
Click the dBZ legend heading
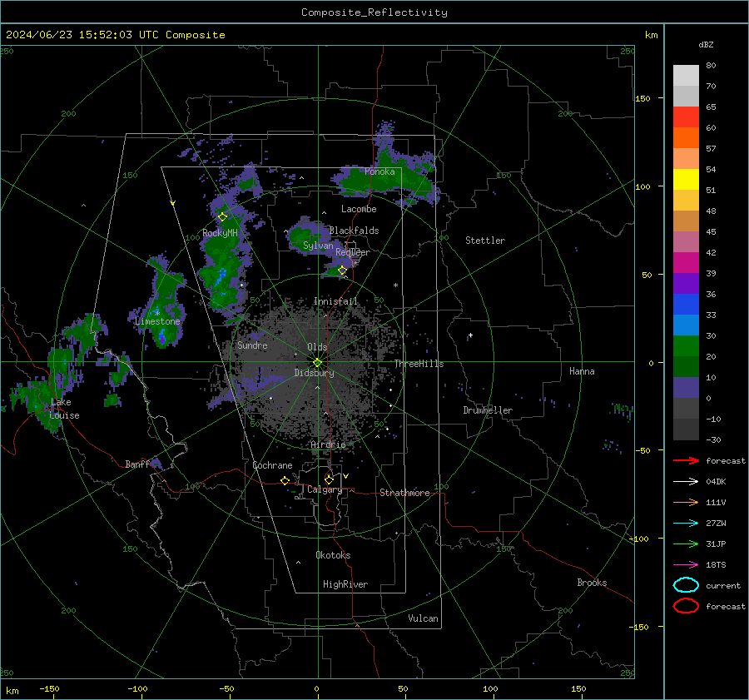click(706, 44)
